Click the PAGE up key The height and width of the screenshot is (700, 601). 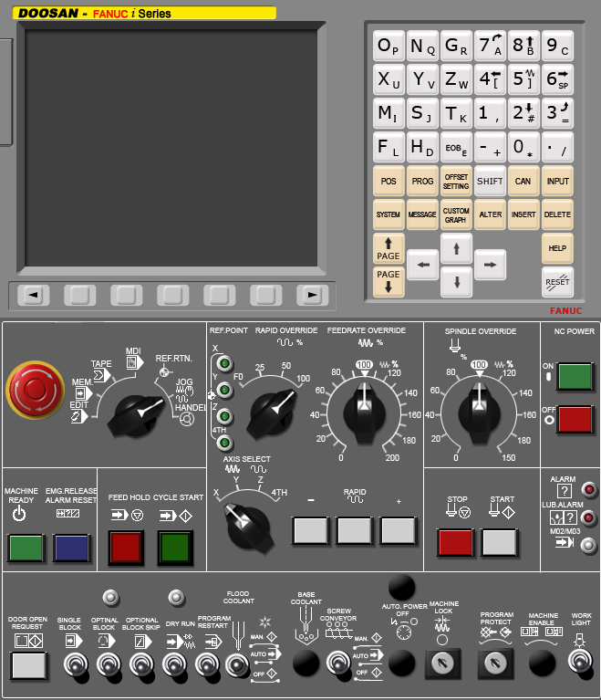[389, 248]
